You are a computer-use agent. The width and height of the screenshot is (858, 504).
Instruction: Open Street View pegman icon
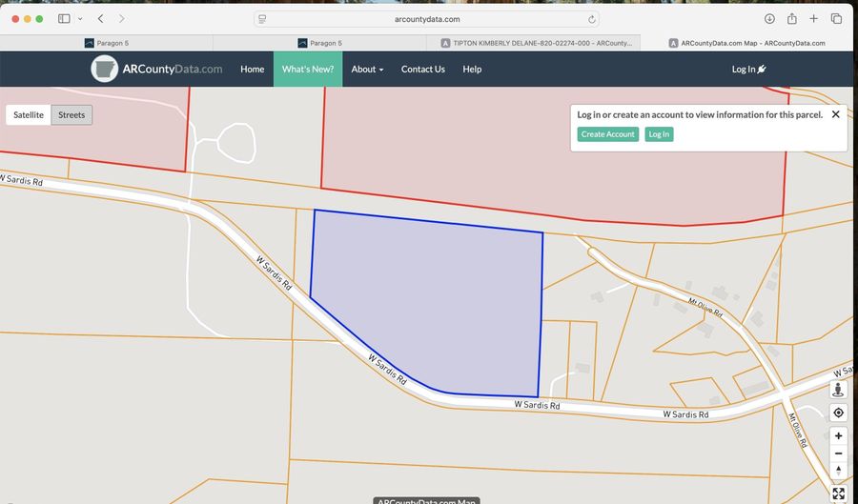pos(838,390)
